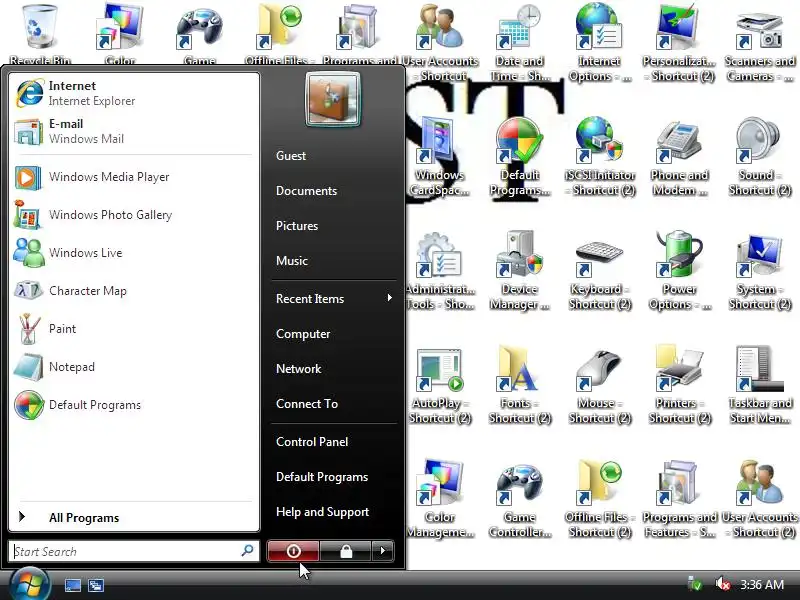Open Character Map
The width and height of the screenshot is (800, 600).
pyautogui.click(x=134, y=291)
